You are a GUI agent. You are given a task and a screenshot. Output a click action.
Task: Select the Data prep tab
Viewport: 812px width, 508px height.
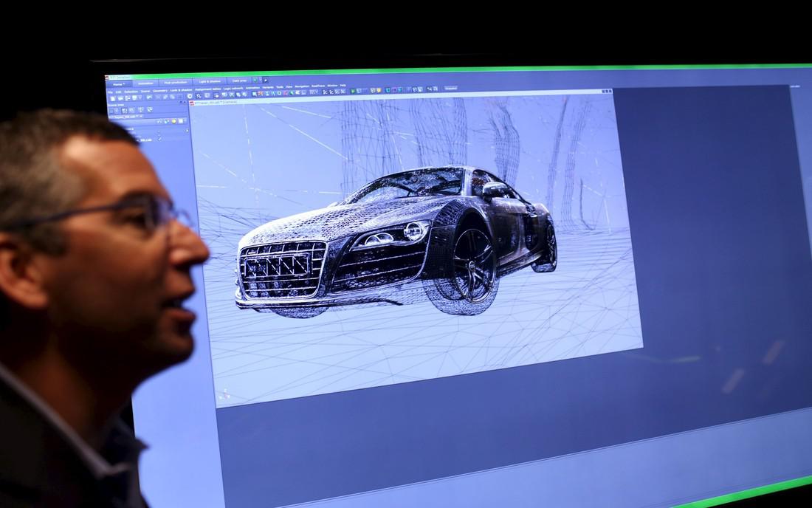pyautogui.click(x=239, y=80)
